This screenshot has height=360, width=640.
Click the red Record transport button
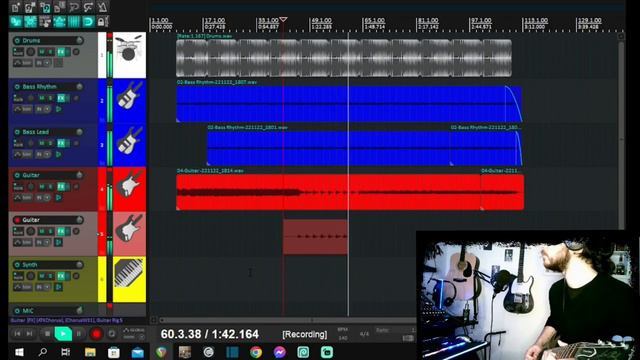tap(96, 334)
